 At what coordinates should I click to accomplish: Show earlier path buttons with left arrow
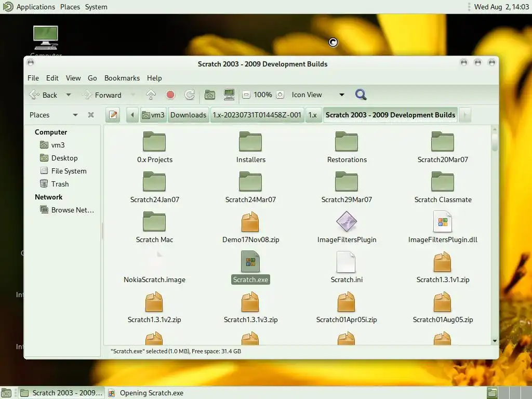pos(132,115)
